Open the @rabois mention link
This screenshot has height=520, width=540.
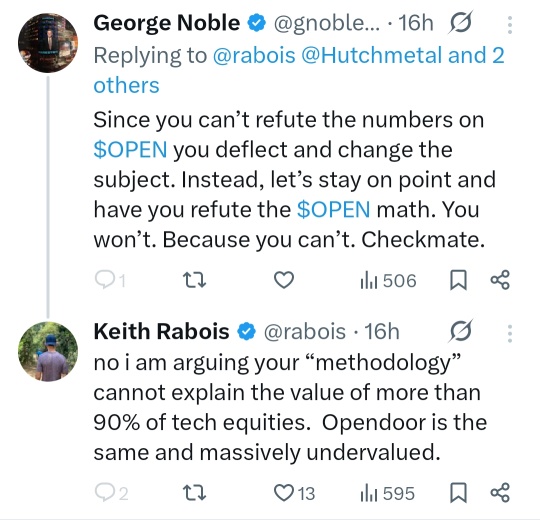coord(254,55)
